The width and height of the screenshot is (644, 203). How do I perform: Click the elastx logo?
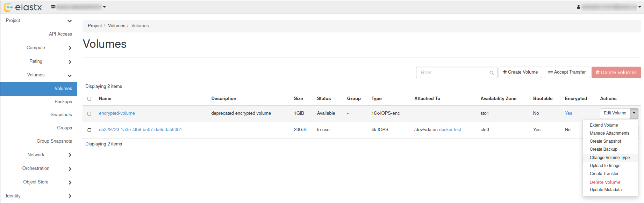23,7
